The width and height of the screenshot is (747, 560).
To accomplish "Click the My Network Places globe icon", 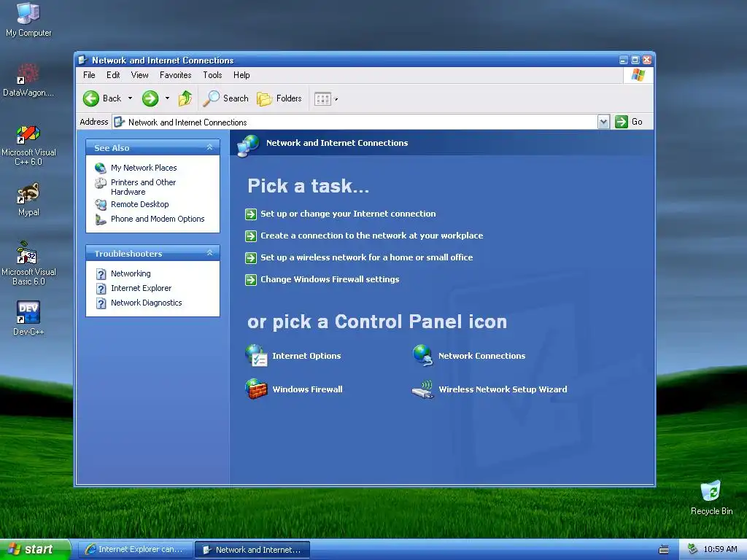I will (x=101, y=168).
